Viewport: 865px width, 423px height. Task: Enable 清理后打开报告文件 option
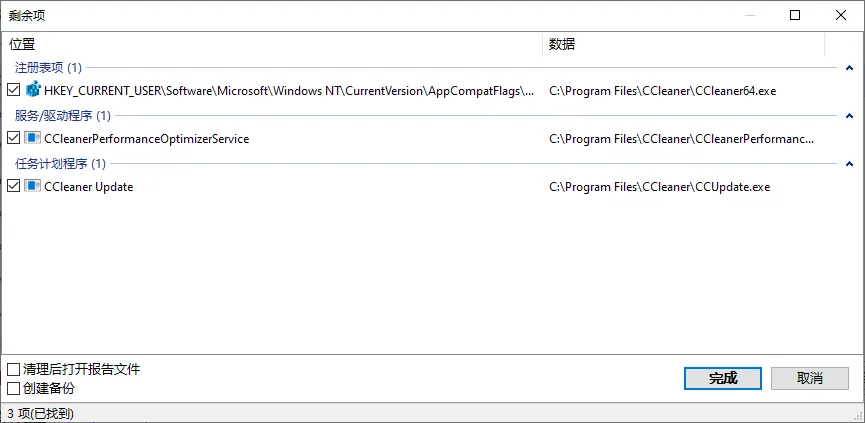point(14,369)
